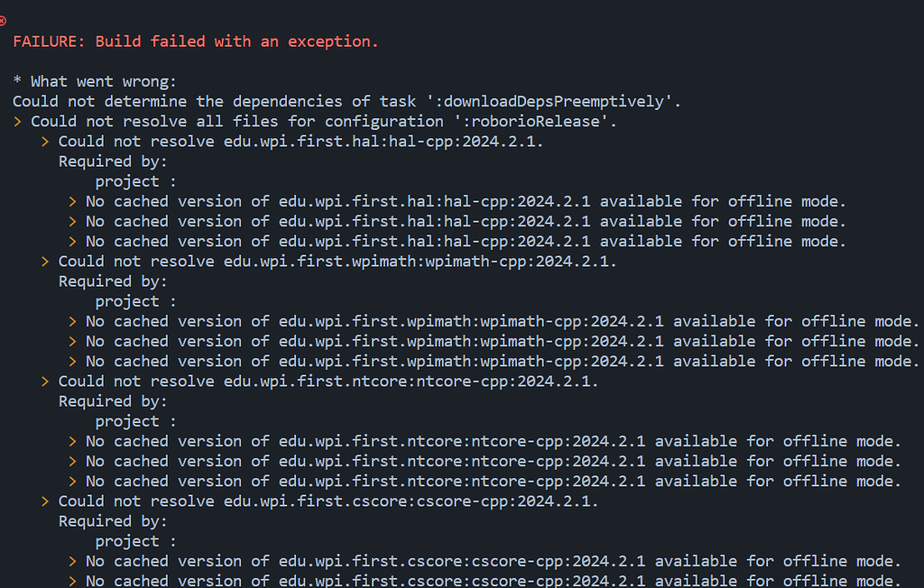Click the chevron before 'Could not resolve edu.wpi.first.wpimath'
The width and height of the screenshot is (924, 588).
pos(45,262)
